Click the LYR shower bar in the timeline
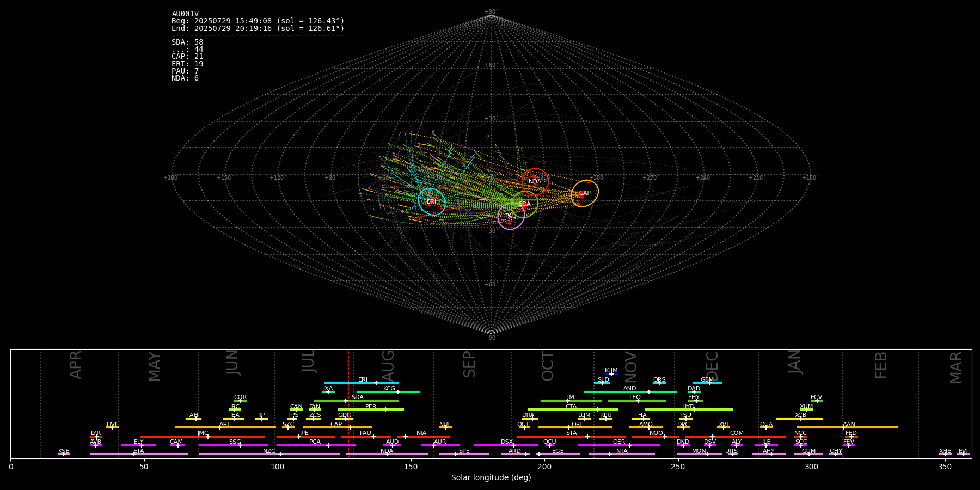The height and width of the screenshot is (490, 980). click(96, 436)
